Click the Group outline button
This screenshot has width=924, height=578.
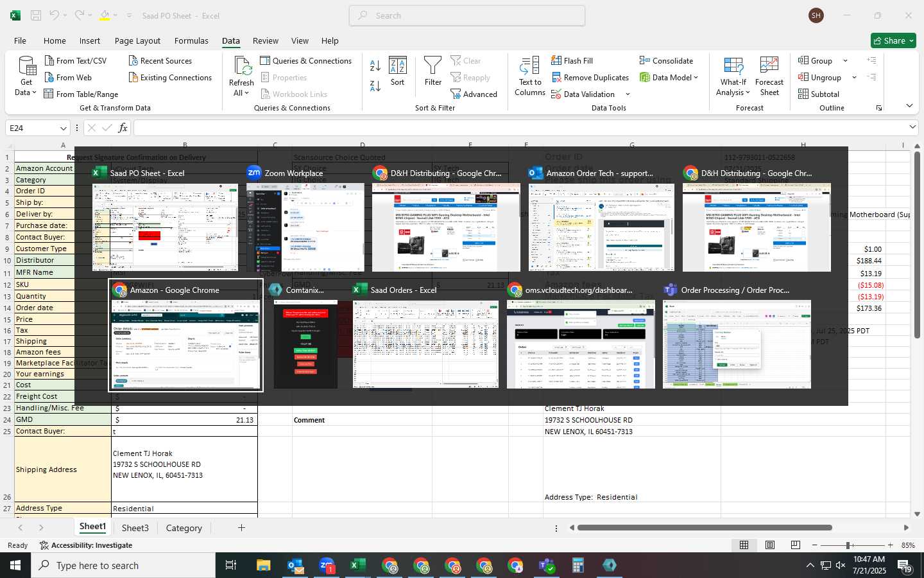[x=815, y=61]
